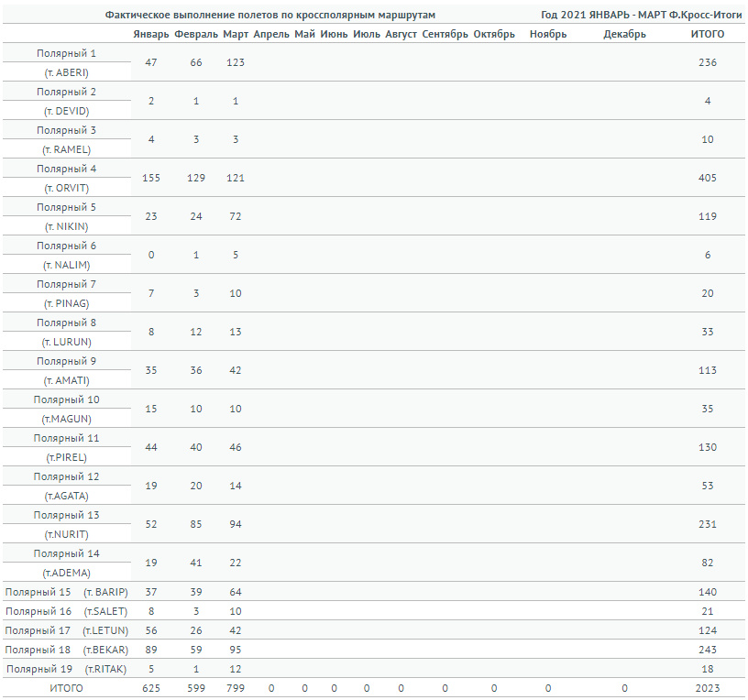748x700 pixels.
Task: Click the '(т.MAGUN)' point label
Action: click(66, 419)
